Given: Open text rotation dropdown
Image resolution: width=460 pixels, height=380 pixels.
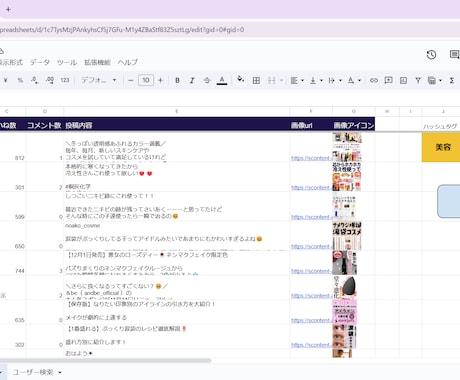Looking at the screenshot, I should coord(354,80).
